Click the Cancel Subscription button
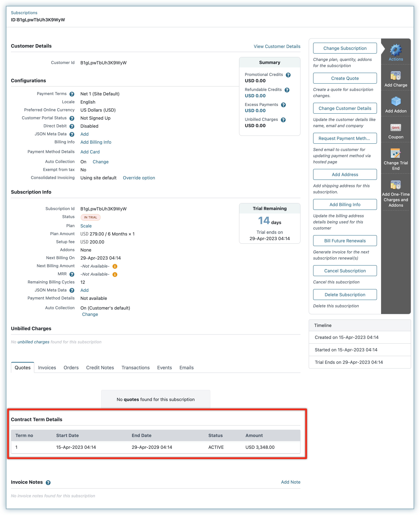420x515 pixels. 345,271
